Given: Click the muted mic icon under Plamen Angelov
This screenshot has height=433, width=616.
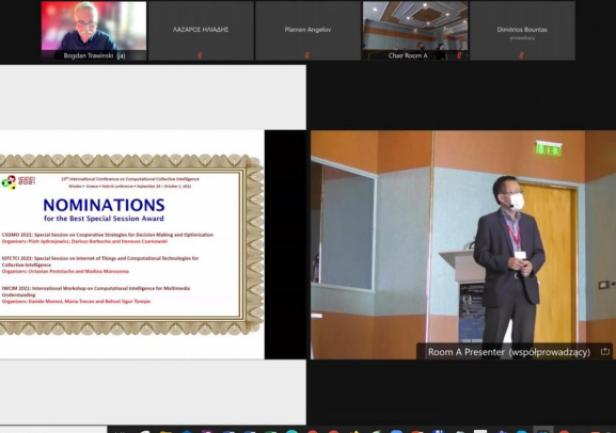Looking at the screenshot, I should (x=306, y=55).
